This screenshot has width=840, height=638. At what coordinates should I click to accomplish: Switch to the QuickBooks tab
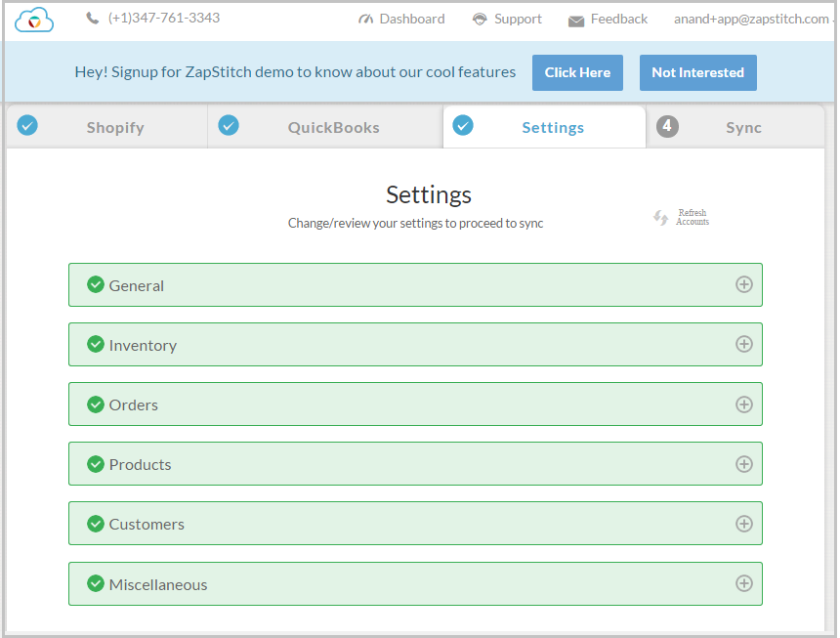click(325, 126)
